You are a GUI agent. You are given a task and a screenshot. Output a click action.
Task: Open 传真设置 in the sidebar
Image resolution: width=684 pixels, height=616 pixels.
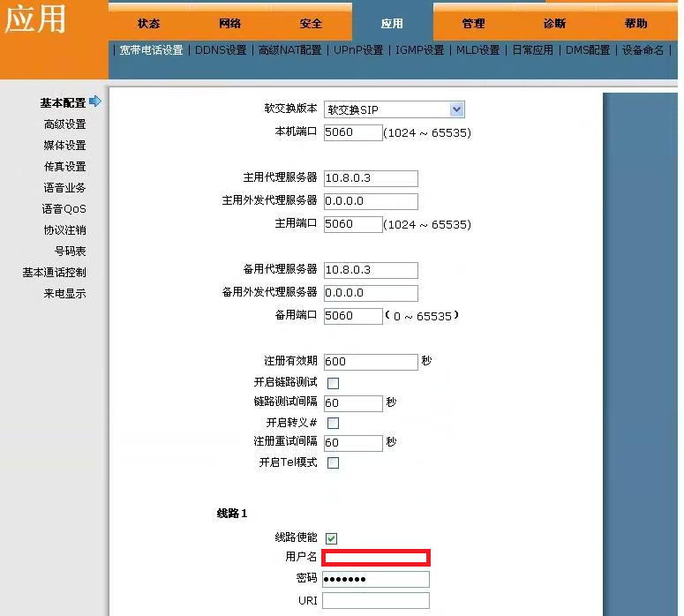click(x=65, y=167)
